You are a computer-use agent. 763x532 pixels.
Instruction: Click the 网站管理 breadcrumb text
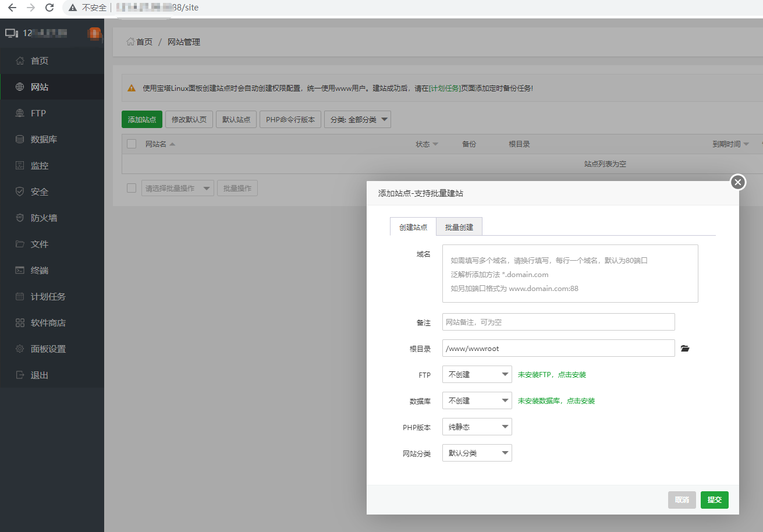(x=184, y=42)
